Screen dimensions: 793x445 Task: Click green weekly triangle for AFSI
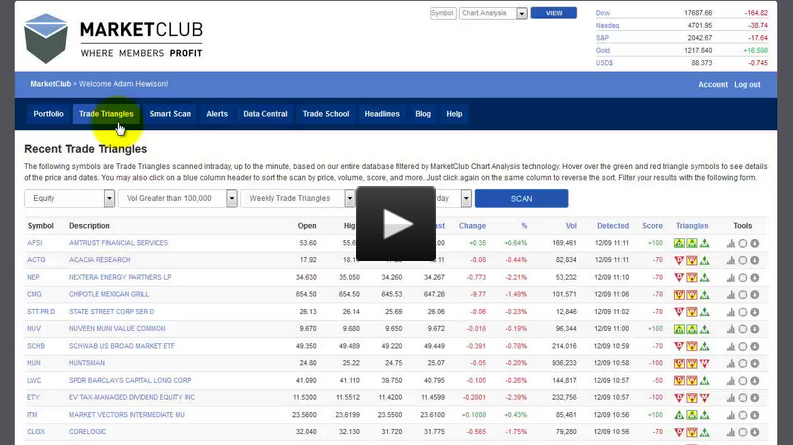[692, 243]
